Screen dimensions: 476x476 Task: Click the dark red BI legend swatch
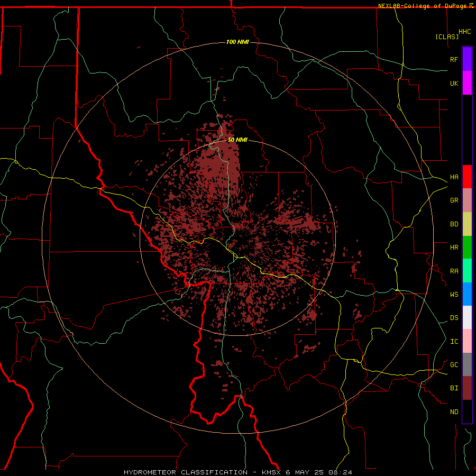tap(467, 388)
